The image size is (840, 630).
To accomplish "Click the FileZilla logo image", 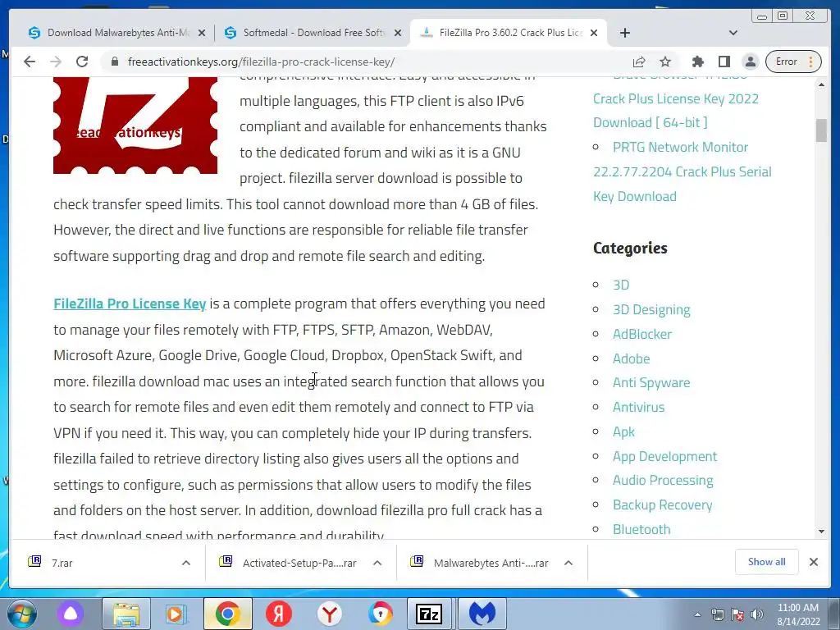I will [x=135, y=126].
